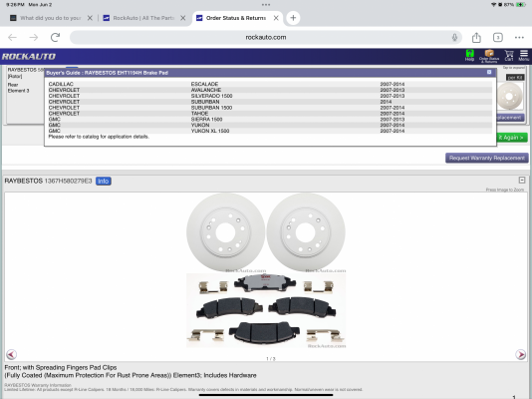This screenshot has height=399, width=532.
Task: Tap the Wi-Fi status icon
Action: pos(494,4)
